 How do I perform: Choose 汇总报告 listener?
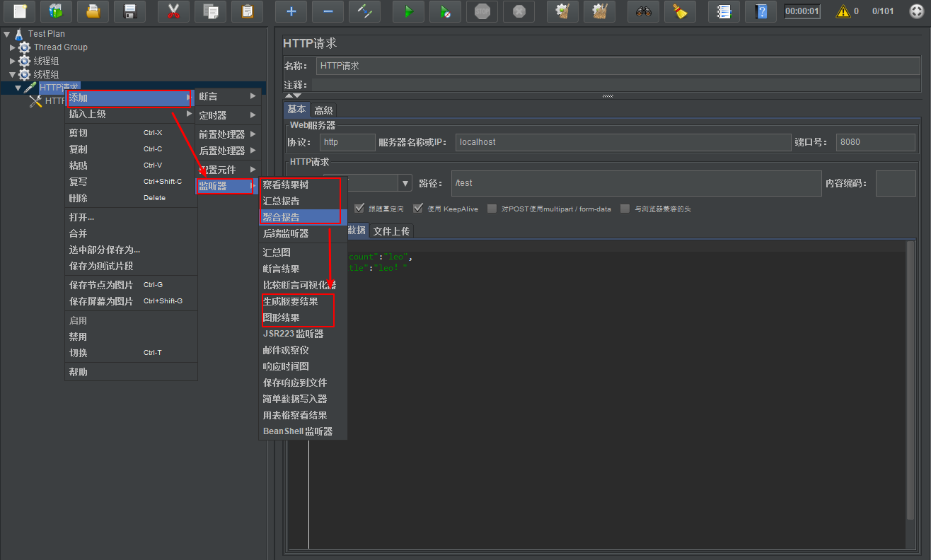[x=303, y=201]
